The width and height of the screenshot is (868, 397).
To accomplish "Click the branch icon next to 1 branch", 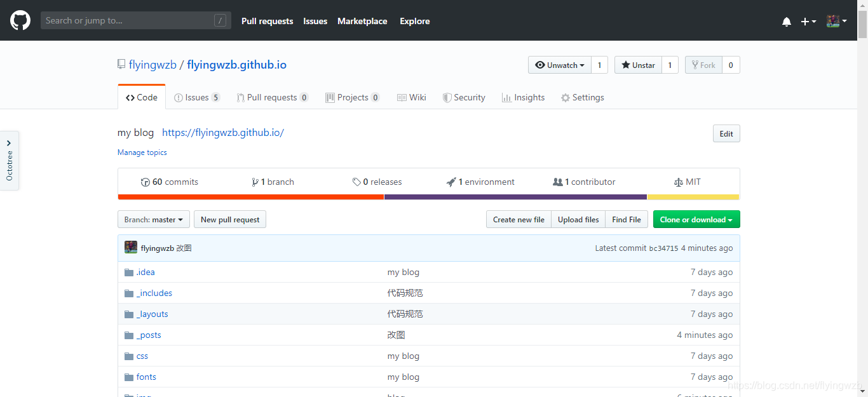I will [x=255, y=182].
